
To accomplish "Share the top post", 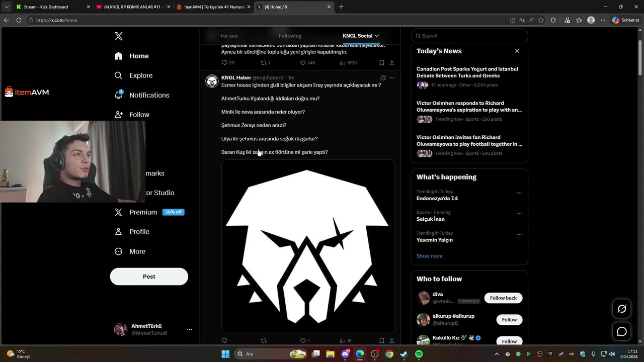I will tap(392, 63).
